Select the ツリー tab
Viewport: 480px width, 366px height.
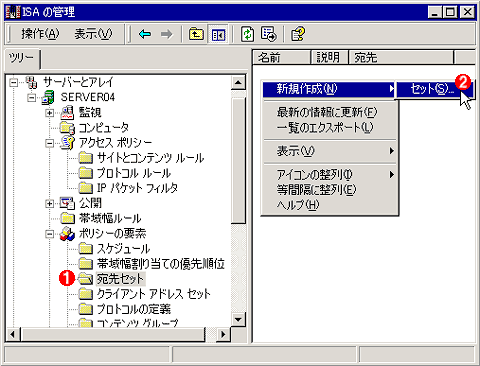pyautogui.click(x=21, y=59)
